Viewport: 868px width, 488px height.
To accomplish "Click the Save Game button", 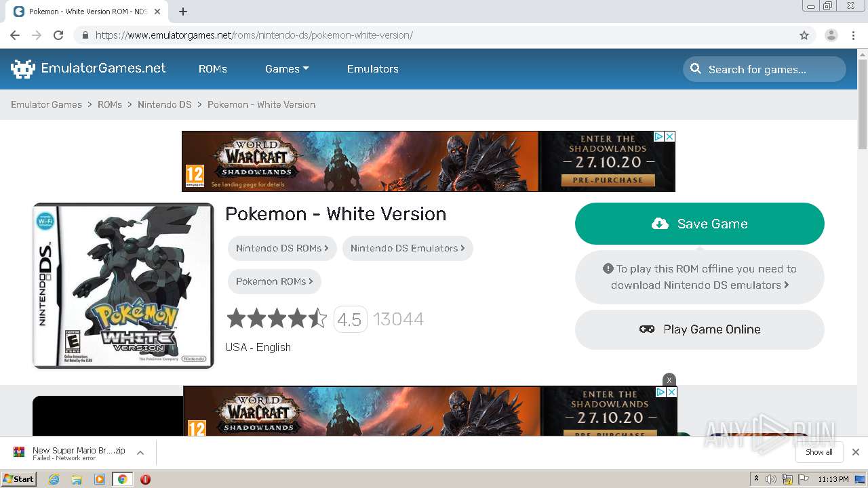I will coord(700,224).
